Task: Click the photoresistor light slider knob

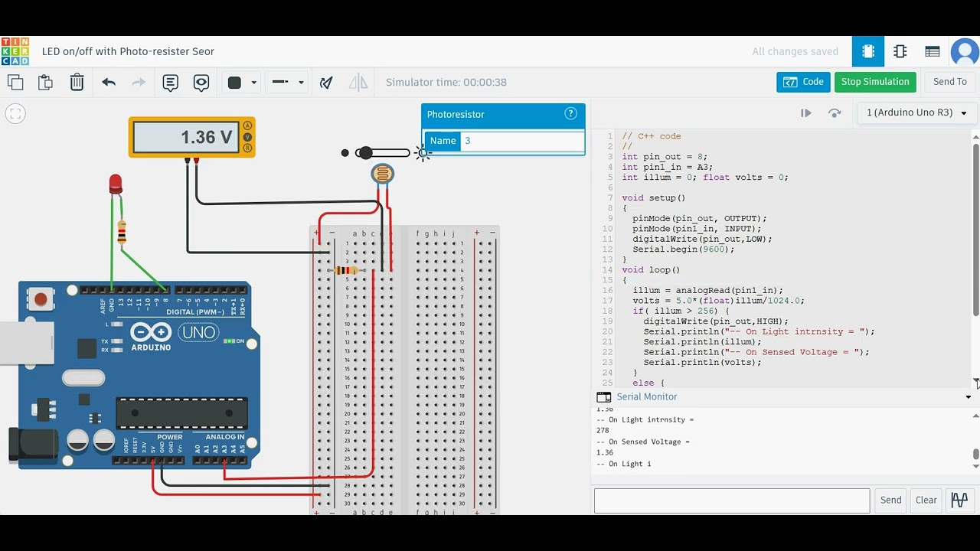Action: (365, 153)
